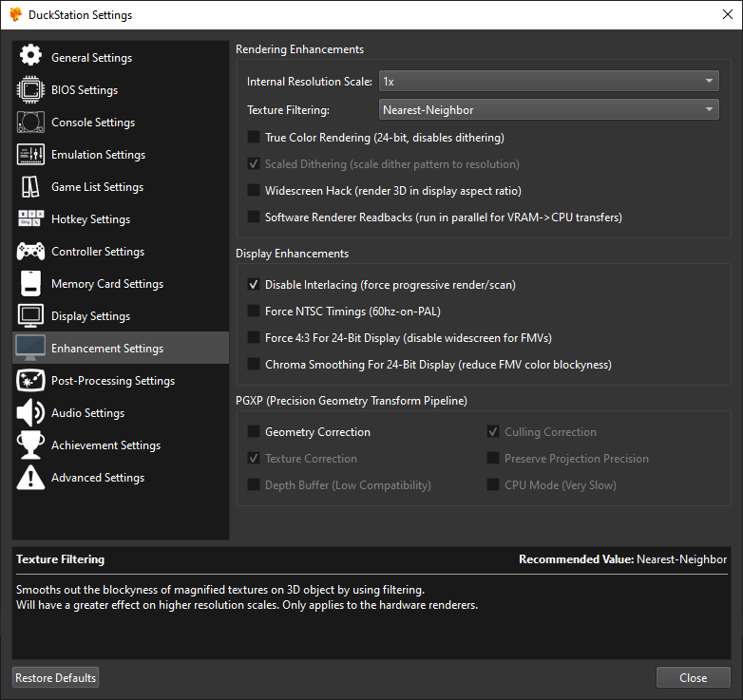The image size is (743, 700).
Task: Click the Close button
Action: pos(694,677)
